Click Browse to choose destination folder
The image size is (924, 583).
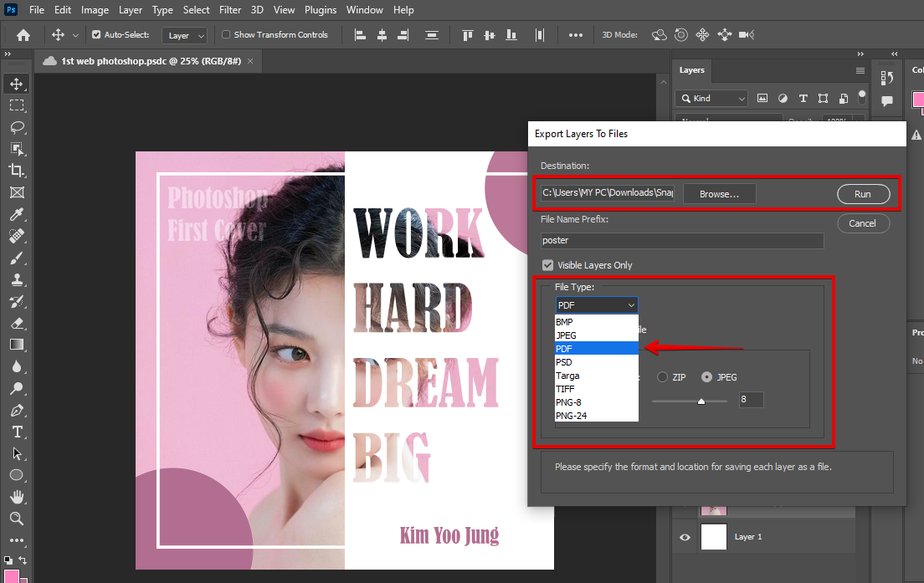coord(719,194)
